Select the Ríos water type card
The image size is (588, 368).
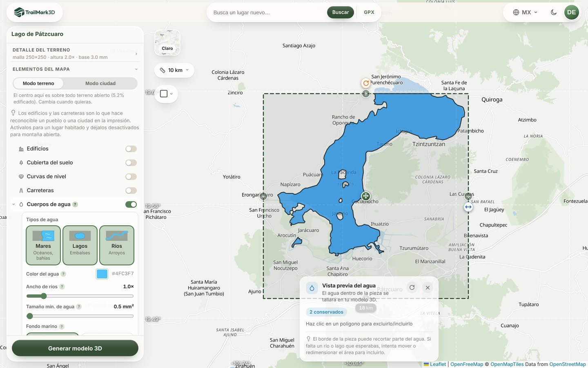(117, 245)
